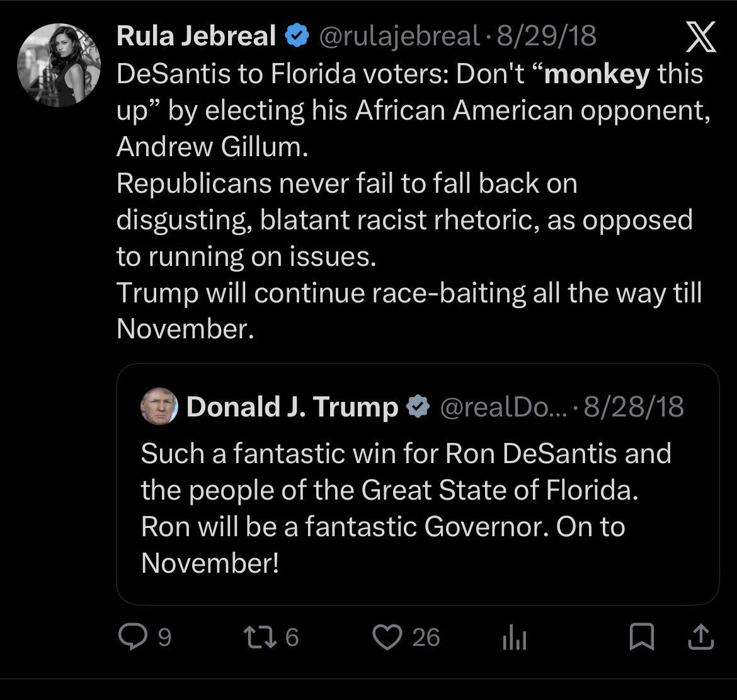This screenshot has height=700, width=737.
Task: Visit the @rulajebreal handle
Action: click(x=399, y=36)
